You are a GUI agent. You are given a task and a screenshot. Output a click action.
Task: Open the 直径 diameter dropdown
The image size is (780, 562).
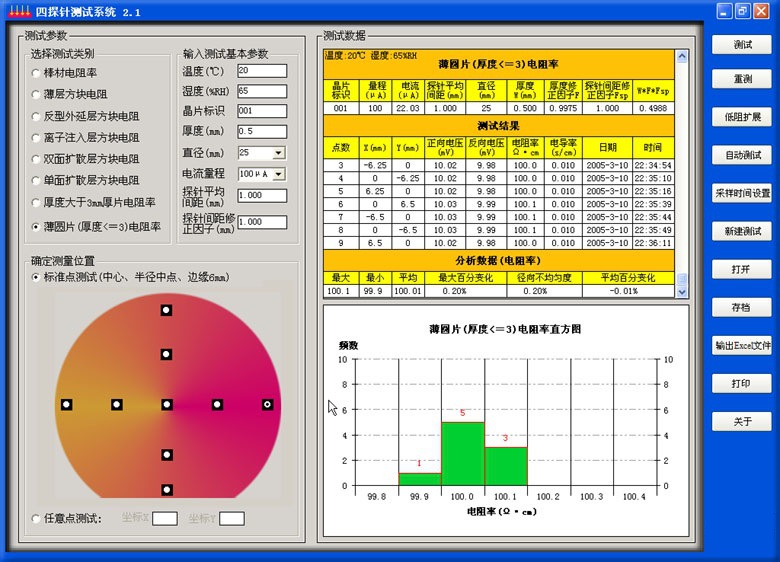pos(278,153)
